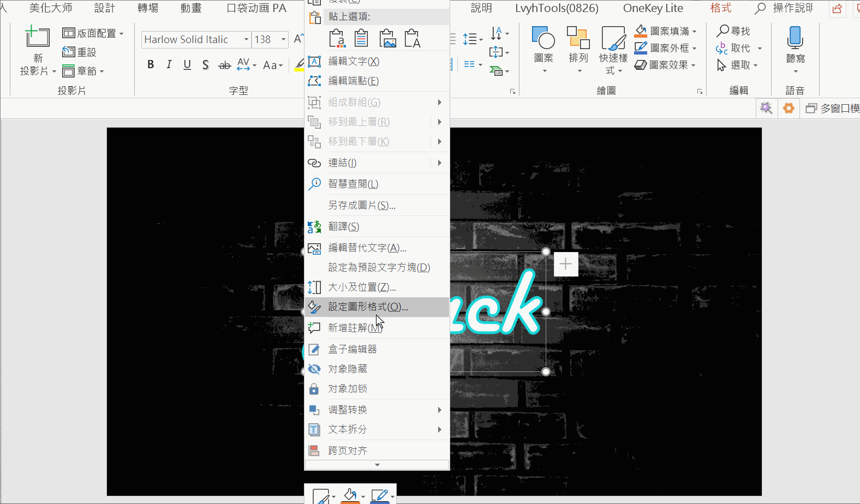The width and height of the screenshot is (860, 504).
Task: Open 圖案效果 shape effects dropdown
Action: (x=666, y=65)
